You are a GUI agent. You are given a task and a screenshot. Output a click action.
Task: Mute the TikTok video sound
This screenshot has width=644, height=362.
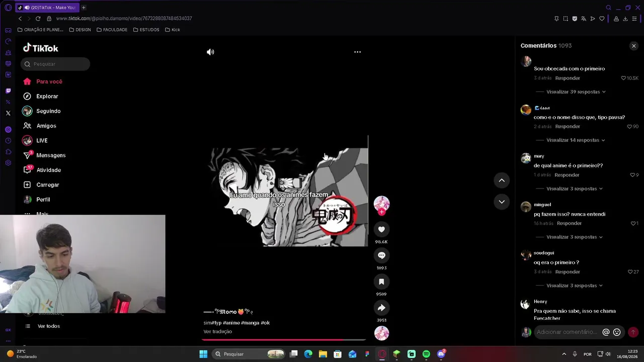(210, 52)
